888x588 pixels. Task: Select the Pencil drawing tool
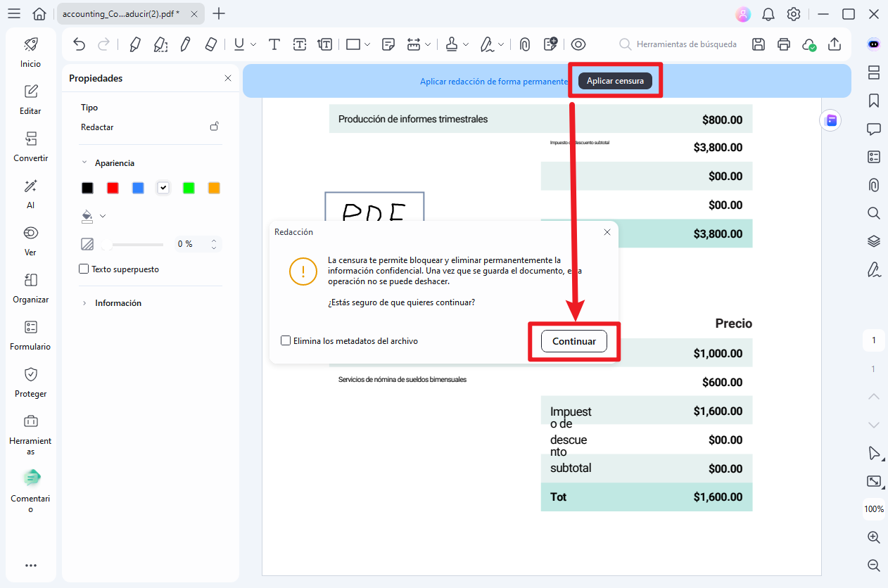click(x=185, y=44)
